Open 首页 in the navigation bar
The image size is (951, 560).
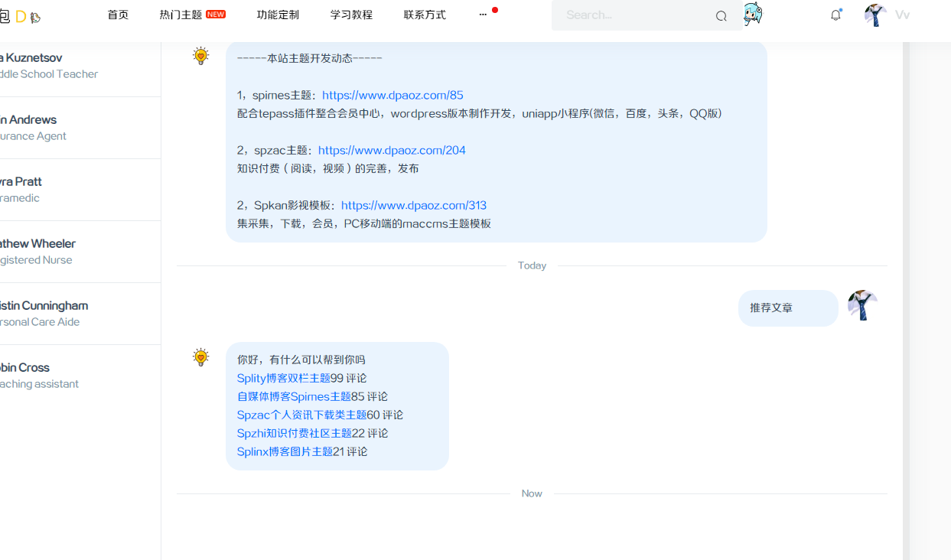tap(118, 14)
